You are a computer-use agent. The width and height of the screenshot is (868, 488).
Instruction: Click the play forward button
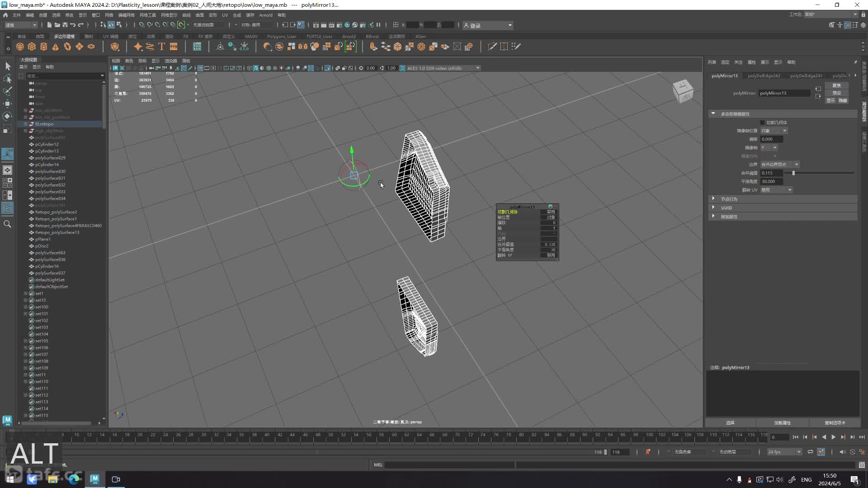coord(833,437)
